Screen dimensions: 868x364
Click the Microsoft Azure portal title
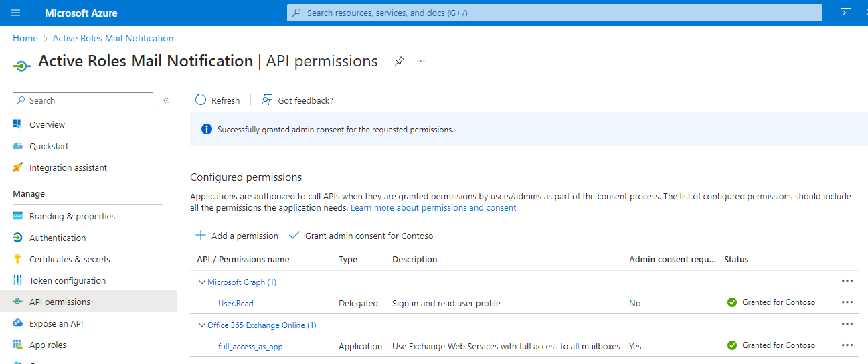81,13
